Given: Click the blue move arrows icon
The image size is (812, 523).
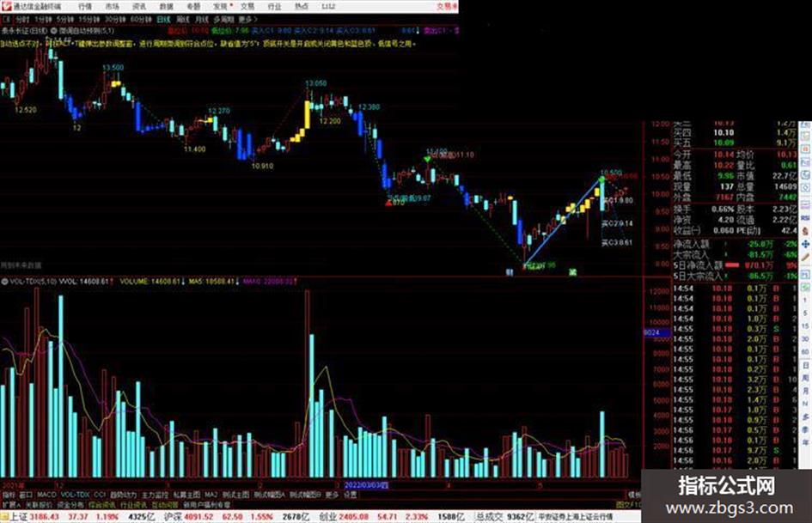Looking at the screenshot, I should tap(805, 244).
